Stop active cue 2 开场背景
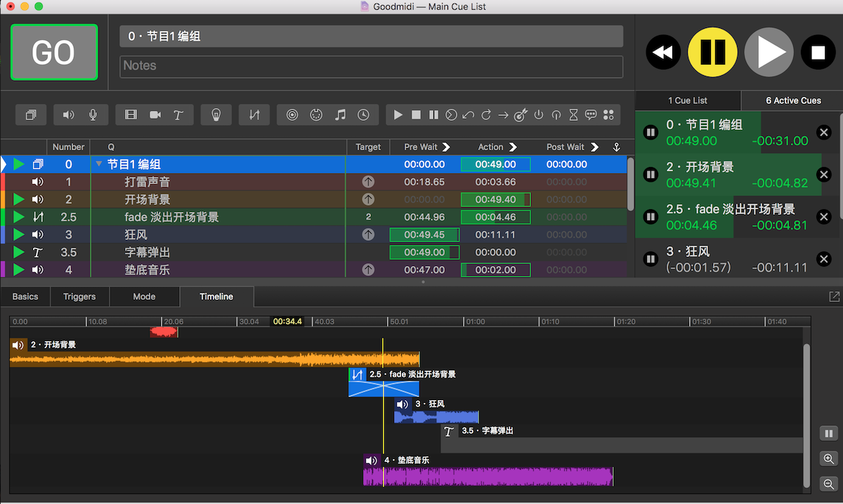Viewport: 843px width, 504px height. point(824,175)
